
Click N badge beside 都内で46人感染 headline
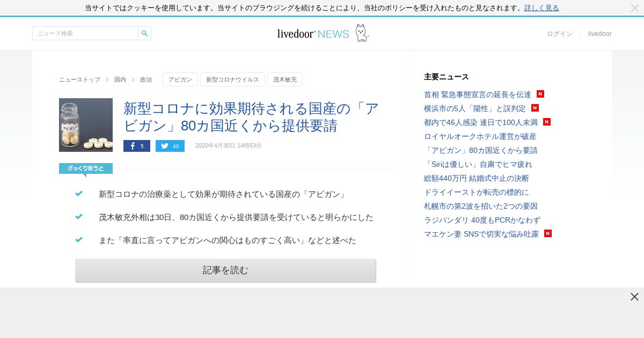547,122
